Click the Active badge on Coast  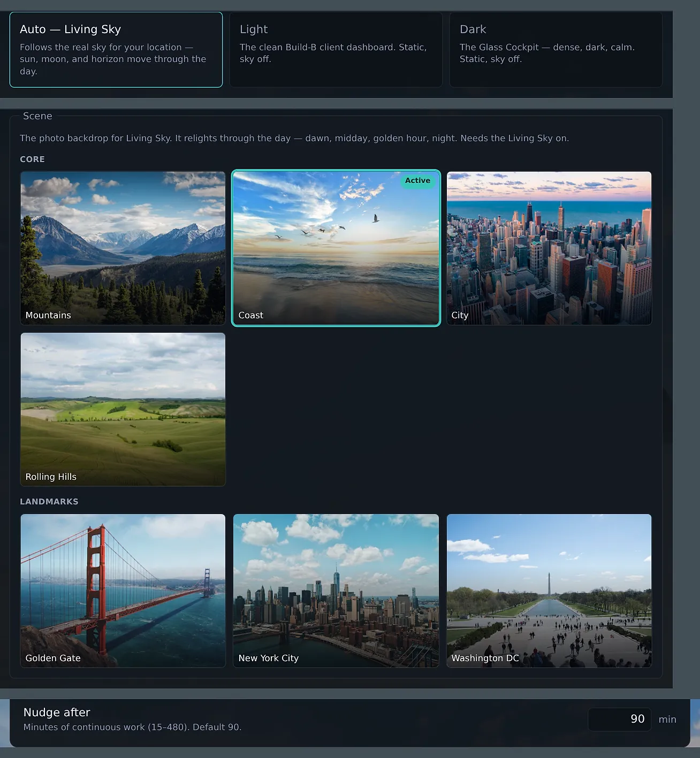(417, 181)
